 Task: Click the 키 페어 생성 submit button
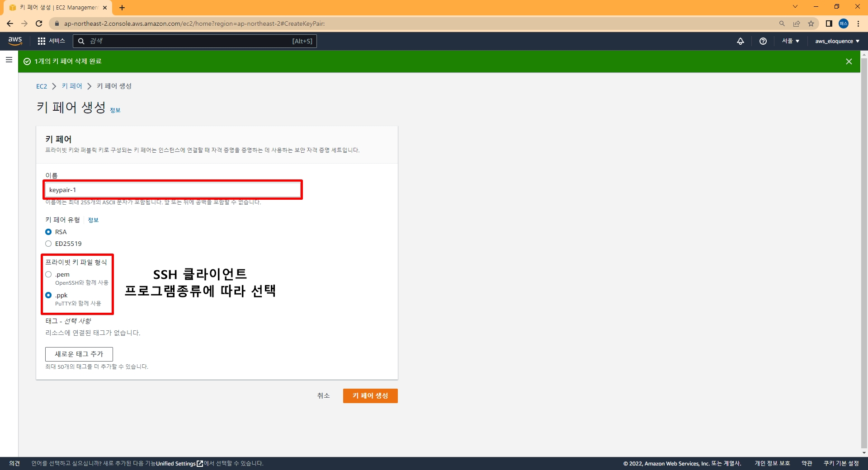(370, 396)
